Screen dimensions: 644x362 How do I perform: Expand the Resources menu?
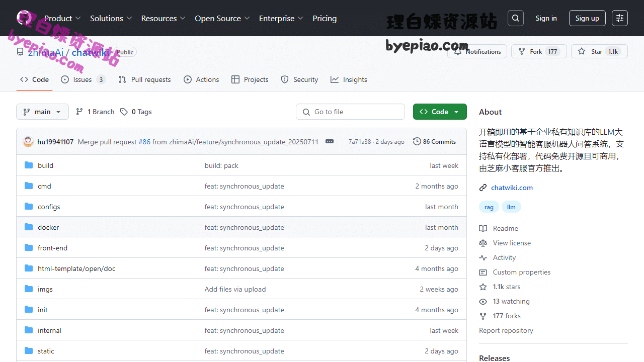pyautogui.click(x=163, y=18)
